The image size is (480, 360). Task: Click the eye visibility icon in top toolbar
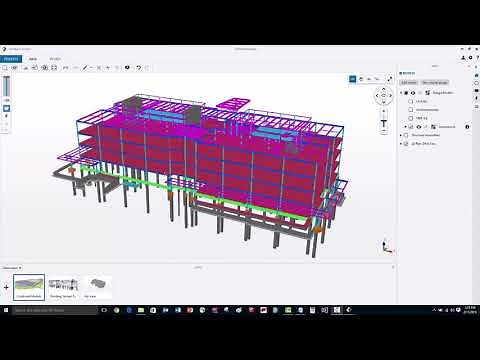(14, 68)
